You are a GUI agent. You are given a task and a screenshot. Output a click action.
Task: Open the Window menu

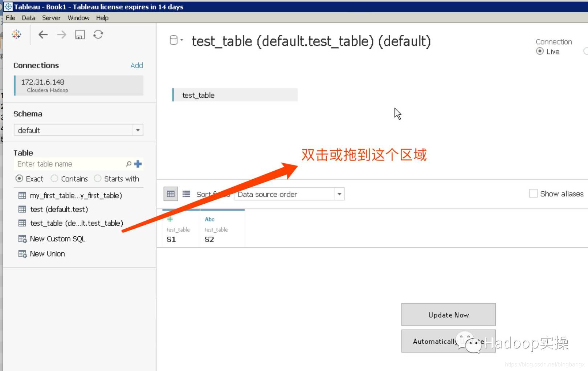[x=78, y=18]
